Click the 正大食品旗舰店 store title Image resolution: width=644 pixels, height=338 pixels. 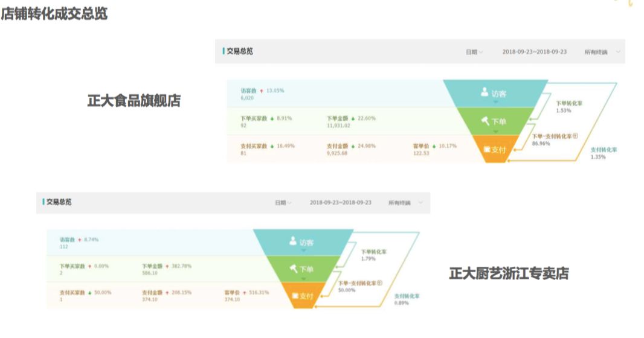134,101
